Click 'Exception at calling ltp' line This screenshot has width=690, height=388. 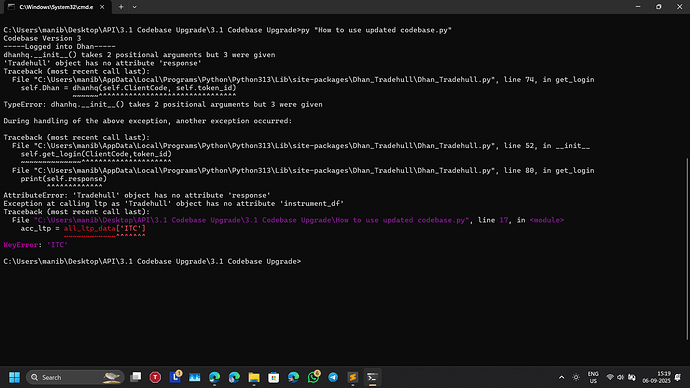(173, 204)
